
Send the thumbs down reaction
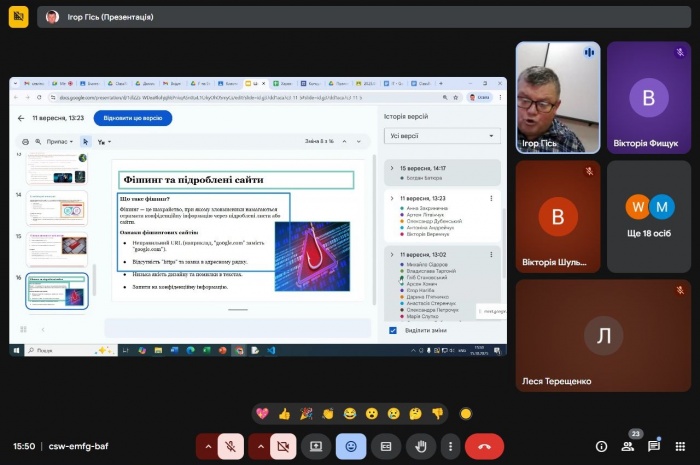(437, 413)
